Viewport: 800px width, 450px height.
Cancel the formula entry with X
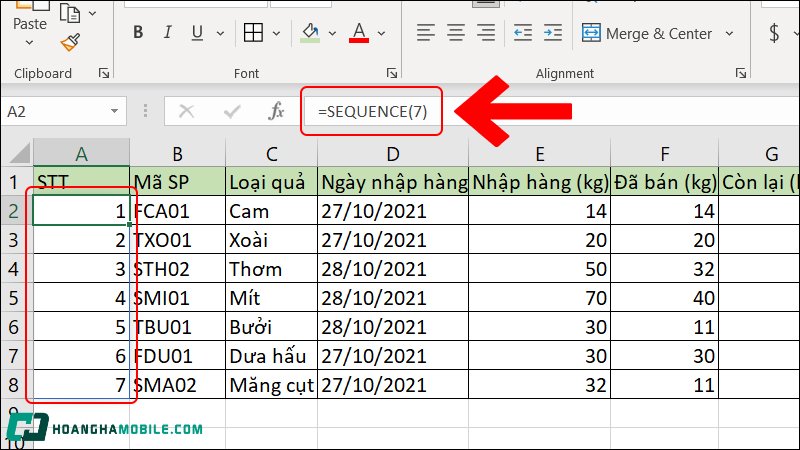[187, 111]
